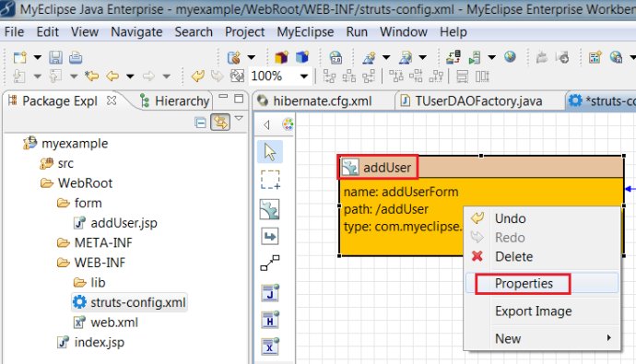Open the greyed Forward history dropdown arrow
The image size is (636, 364).
click(166, 76)
